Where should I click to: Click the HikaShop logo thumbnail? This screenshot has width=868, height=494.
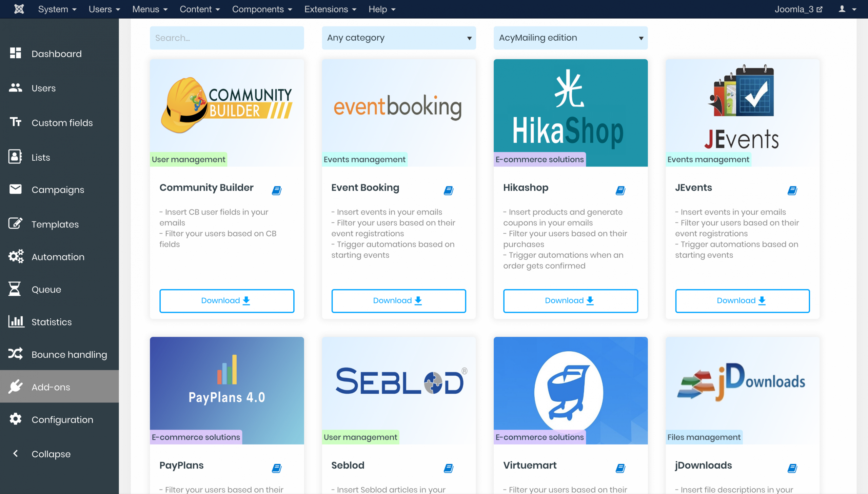tap(571, 113)
